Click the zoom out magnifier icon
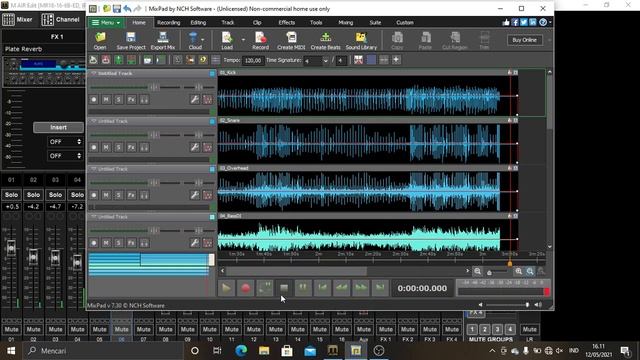640x360 pixels. 478,271
